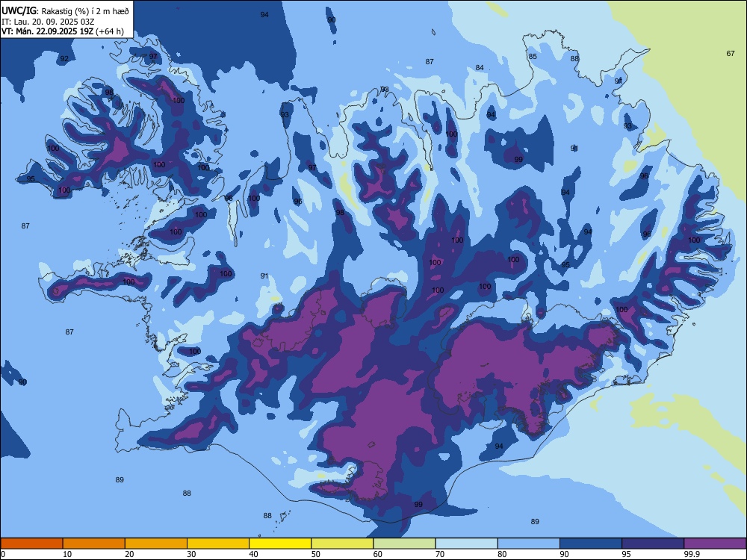Click the '20' legend tick label
This screenshot has height=560, width=747.
[x=129, y=554]
